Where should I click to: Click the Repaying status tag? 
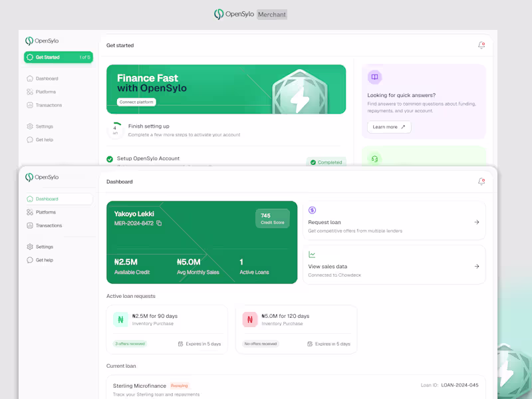tap(179, 386)
